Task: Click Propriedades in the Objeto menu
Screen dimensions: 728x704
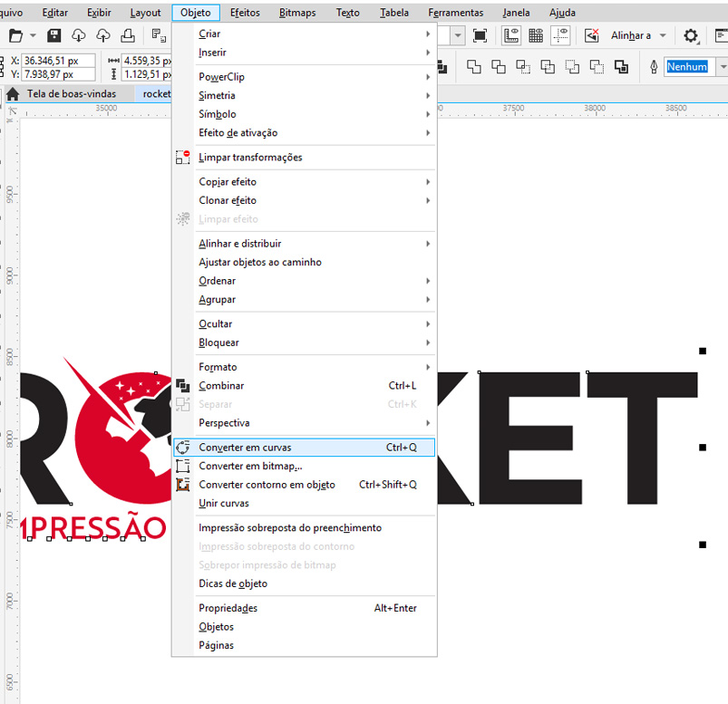Action: pyautogui.click(x=228, y=608)
